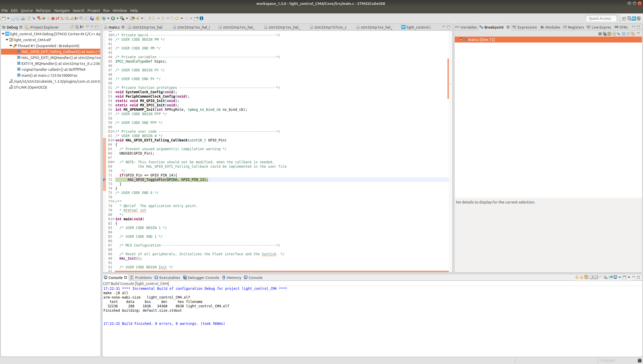The height and width of the screenshot is (364, 643).
Task: Switch to the Registers tab
Action: pyautogui.click(x=573, y=27)
